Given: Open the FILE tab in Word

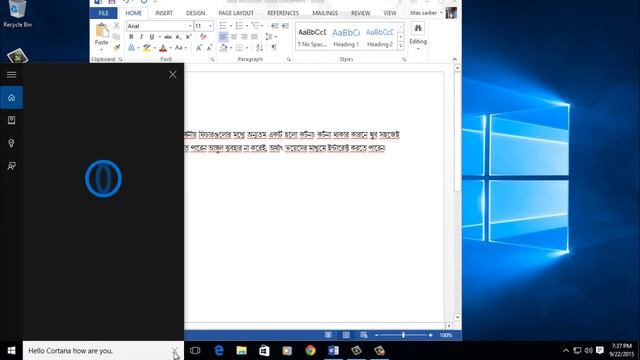Looking at the screenshot, I should 103,13.
